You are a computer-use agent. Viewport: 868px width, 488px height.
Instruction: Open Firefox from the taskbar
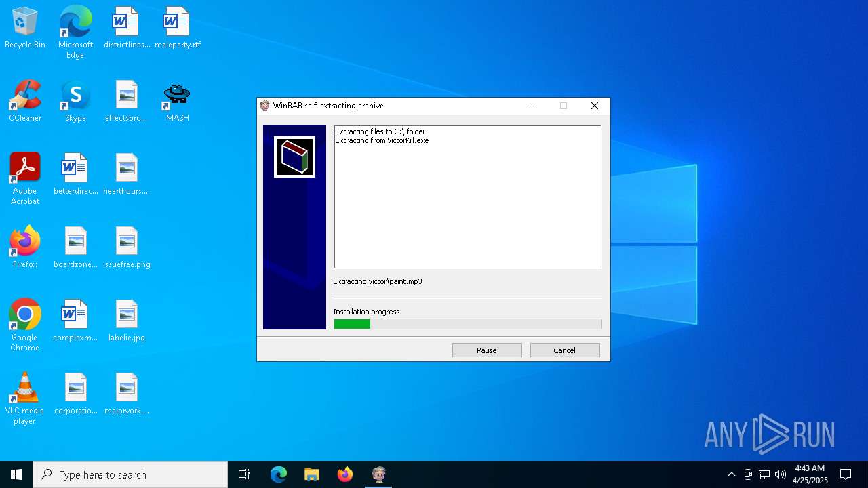pyautogui.click(x=345, y=474)
